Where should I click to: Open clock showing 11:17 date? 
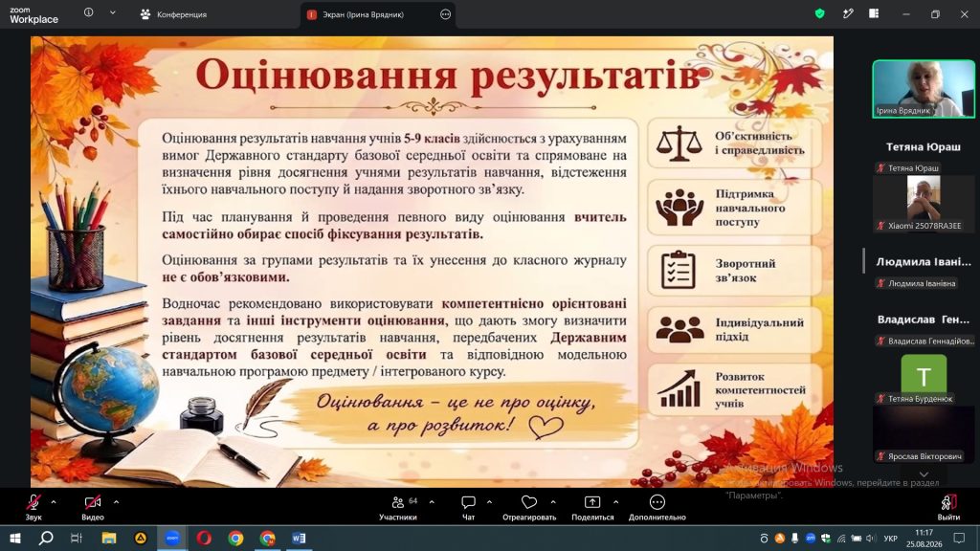pyautogui.click(x=924, y=538)
